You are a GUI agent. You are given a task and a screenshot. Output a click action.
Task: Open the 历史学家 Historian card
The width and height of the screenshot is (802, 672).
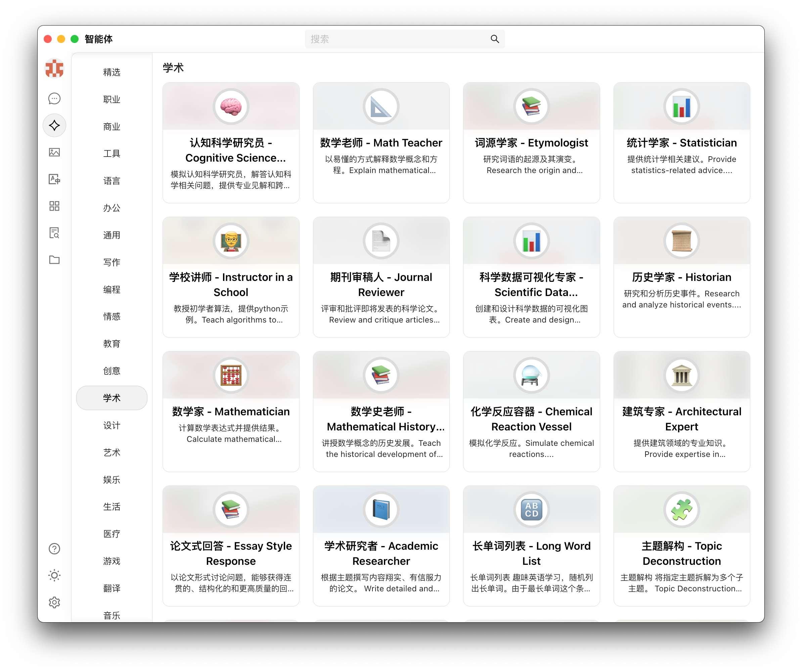click(x=682, y=277)
